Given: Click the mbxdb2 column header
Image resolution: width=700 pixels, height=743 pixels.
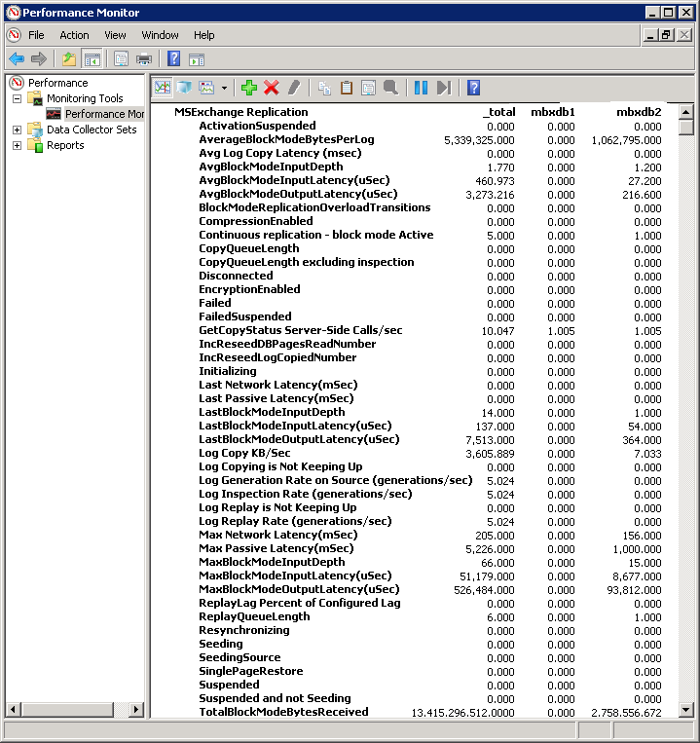Looking at the screenshot, I should (x=639, y=112).
